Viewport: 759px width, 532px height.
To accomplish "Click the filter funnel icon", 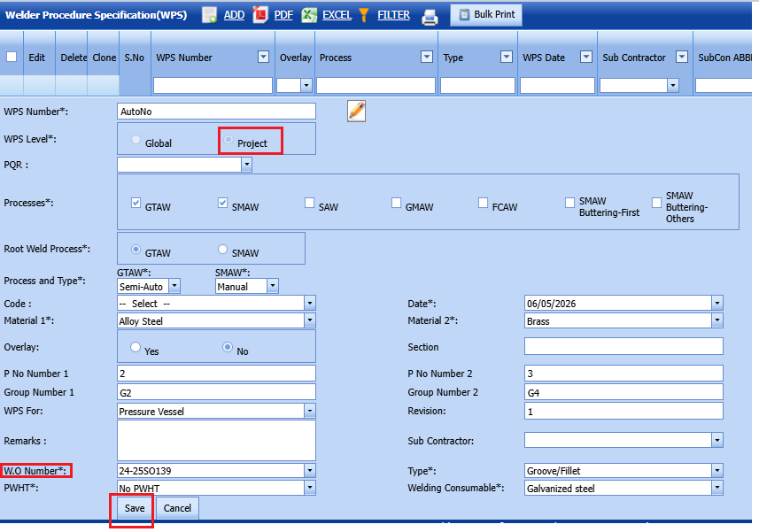I will tap(364, 15).
